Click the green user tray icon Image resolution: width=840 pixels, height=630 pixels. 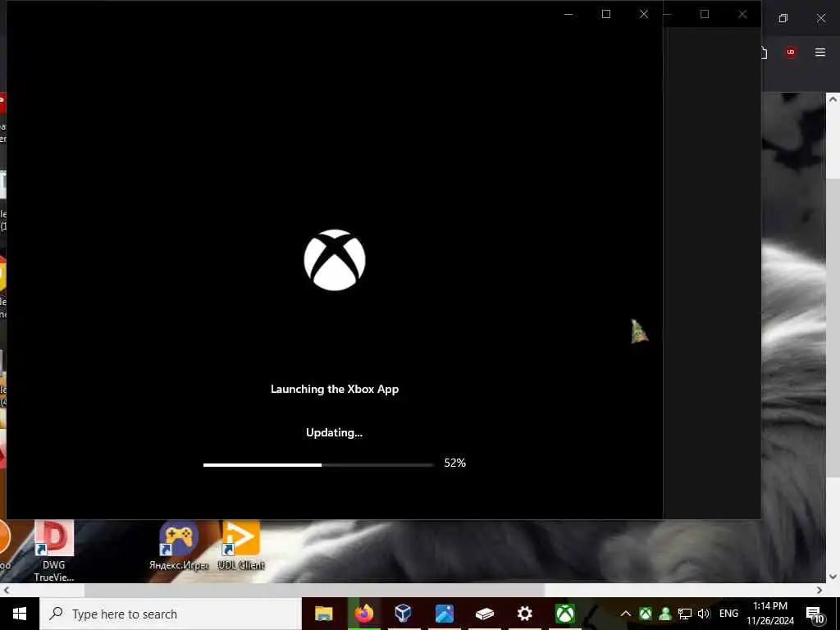(x=664, y=614)
